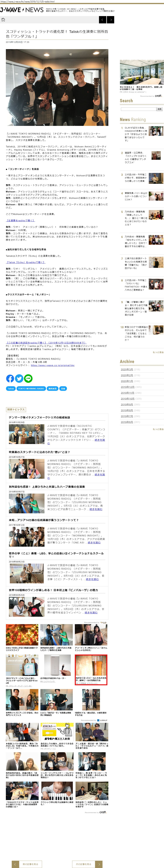Viewport: 164px width, 868px height.
Task: Expand News Ranking with もっと見る
Action: point(158,352)
